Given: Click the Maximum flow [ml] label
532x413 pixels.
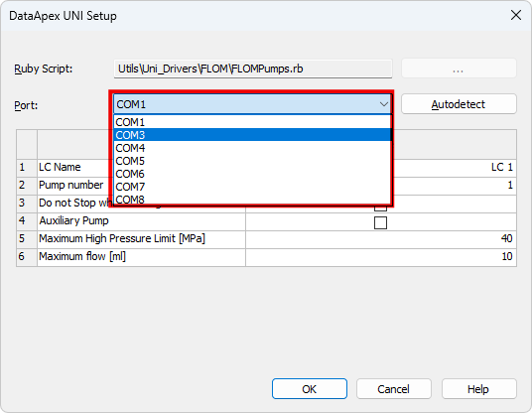Looking at the screenshot, I should [x=82, y=256].
